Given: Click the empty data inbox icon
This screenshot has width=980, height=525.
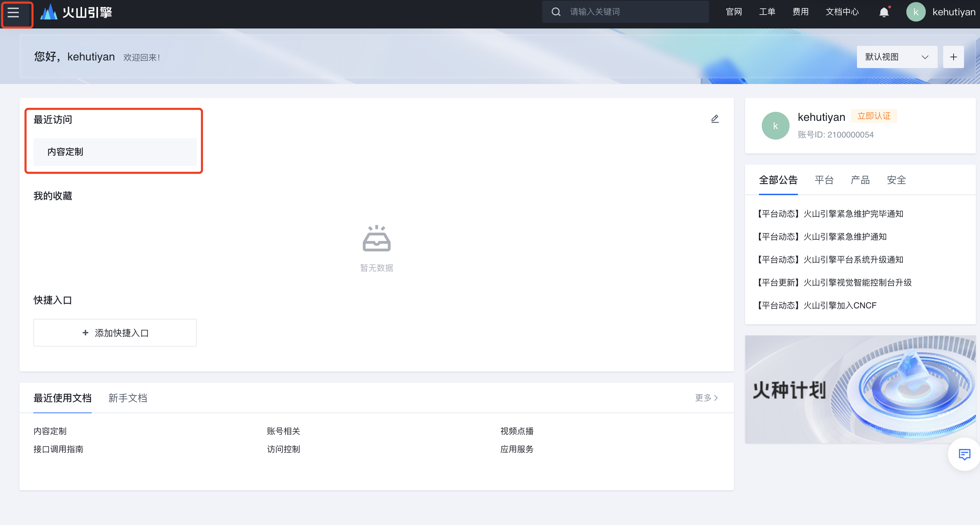Looking at the screenshot, I should pos(376,238).
